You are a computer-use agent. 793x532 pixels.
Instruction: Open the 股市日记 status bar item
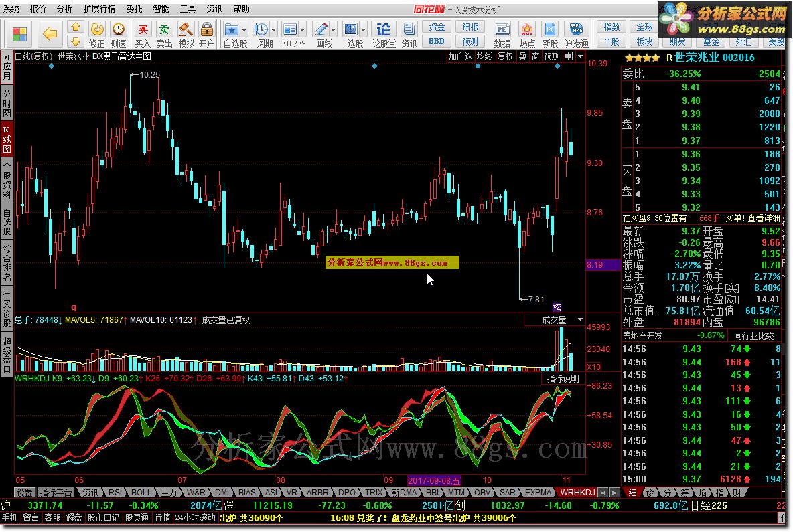click(103, 517)
